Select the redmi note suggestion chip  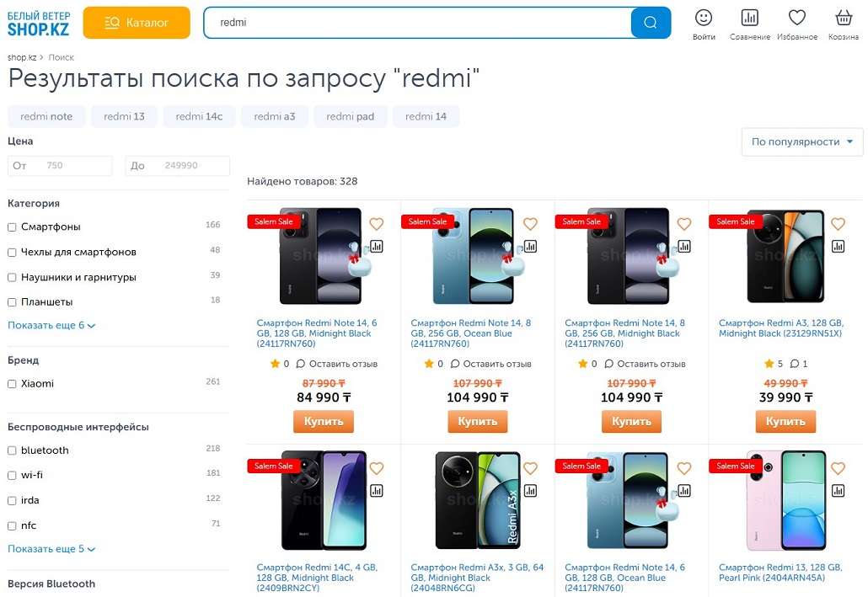46,116
